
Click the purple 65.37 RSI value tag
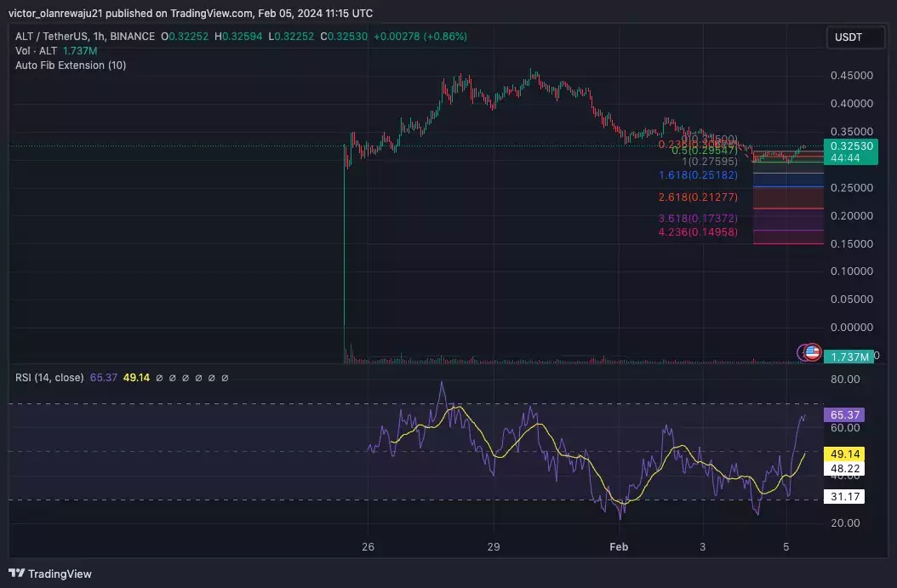click(843, 414)
